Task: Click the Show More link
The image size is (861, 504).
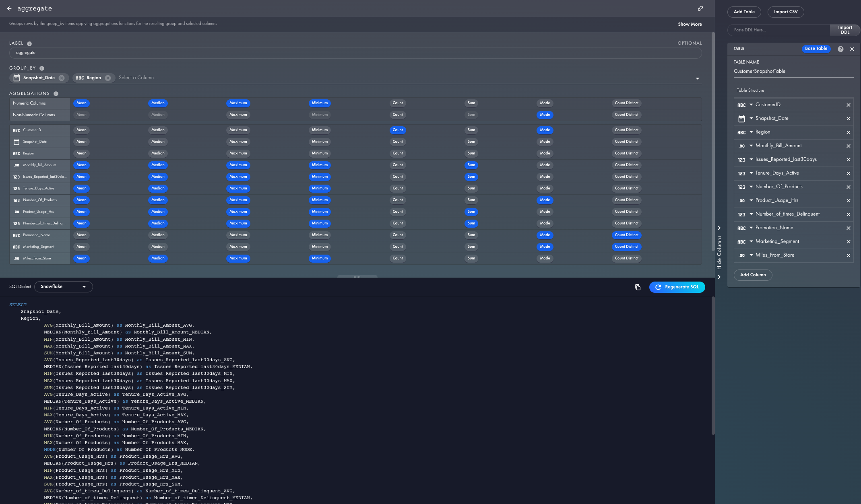Action: pos(690,24)
